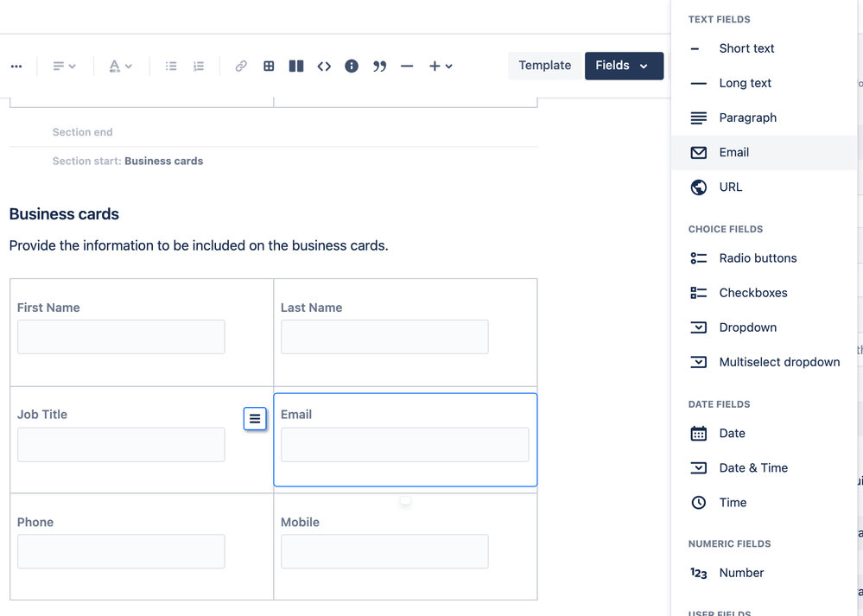Insert an info panel
Image resolution: width=863 pixels, height=616 pixels.
tap(352, 66)
